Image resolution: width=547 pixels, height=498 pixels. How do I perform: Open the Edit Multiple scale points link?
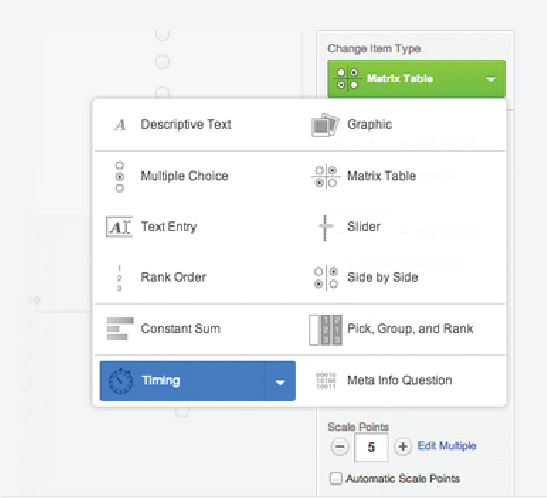click(x=447, y=446)
